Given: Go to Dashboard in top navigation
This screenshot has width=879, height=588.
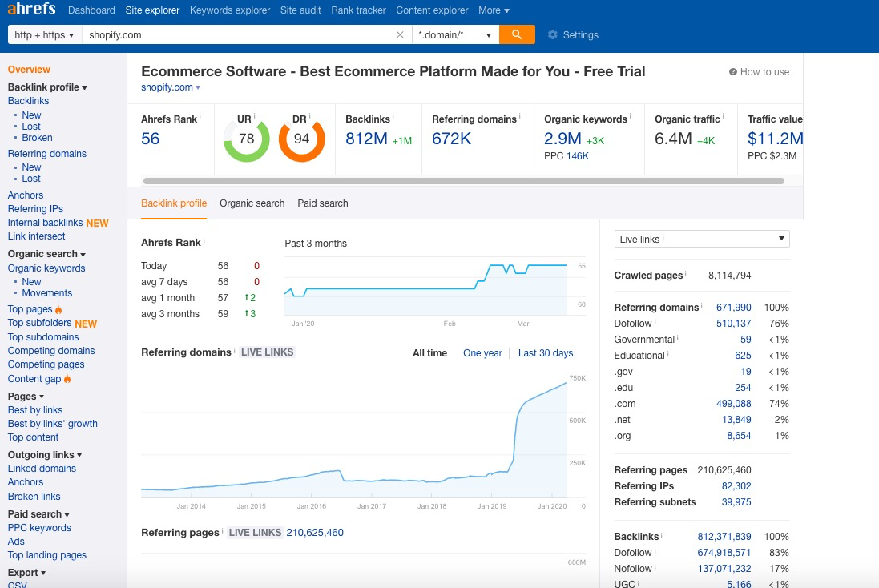Looking at the screenshot, I should (91, 10).
